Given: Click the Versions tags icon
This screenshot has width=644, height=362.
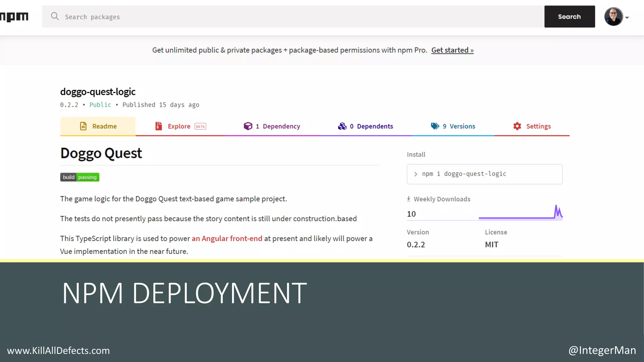Looking at the screenshot, I should pos(435,126).
